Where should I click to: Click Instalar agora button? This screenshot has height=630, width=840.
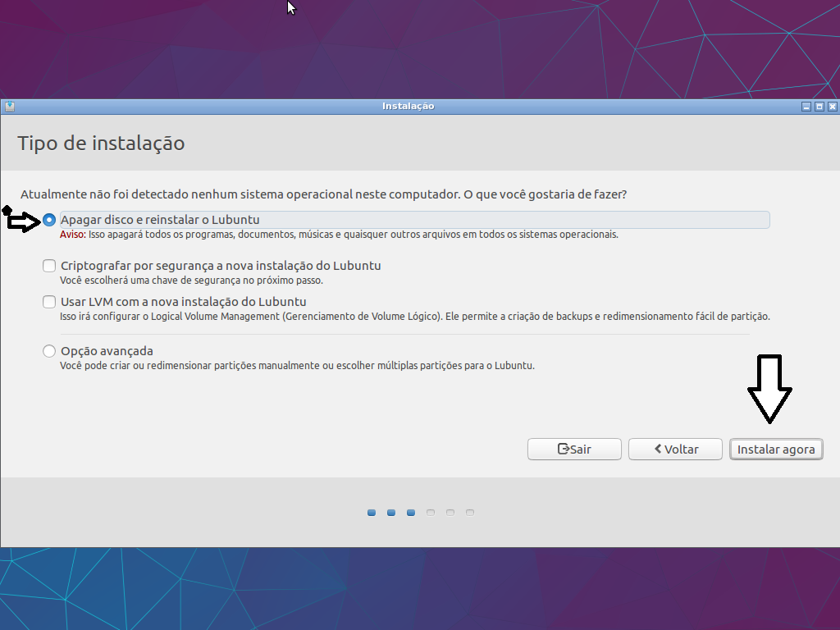[x=776, y=449]
